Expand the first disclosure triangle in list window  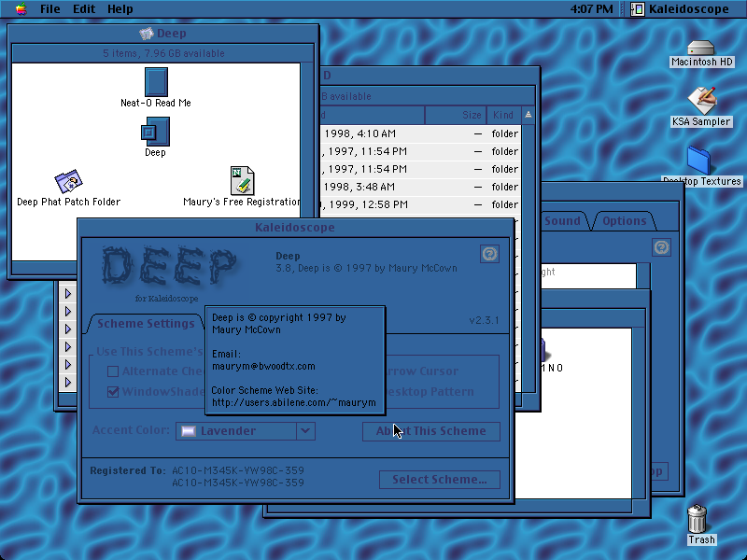tap(67, 293)
